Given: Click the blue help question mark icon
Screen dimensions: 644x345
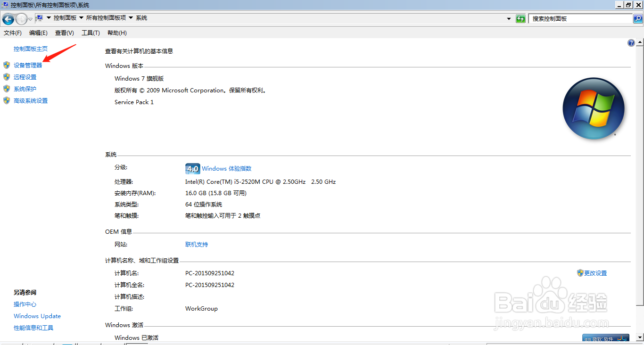Looking at the screenshot, I should tap(631, 43).
